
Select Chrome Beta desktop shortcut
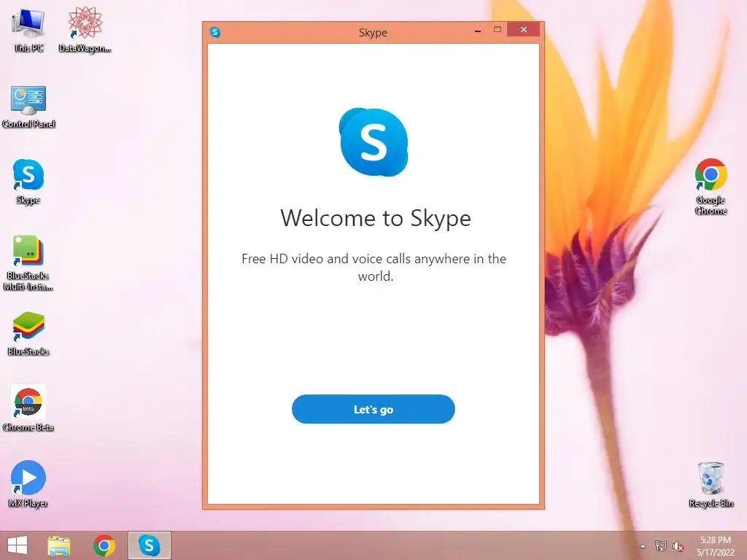click(28, 408)
